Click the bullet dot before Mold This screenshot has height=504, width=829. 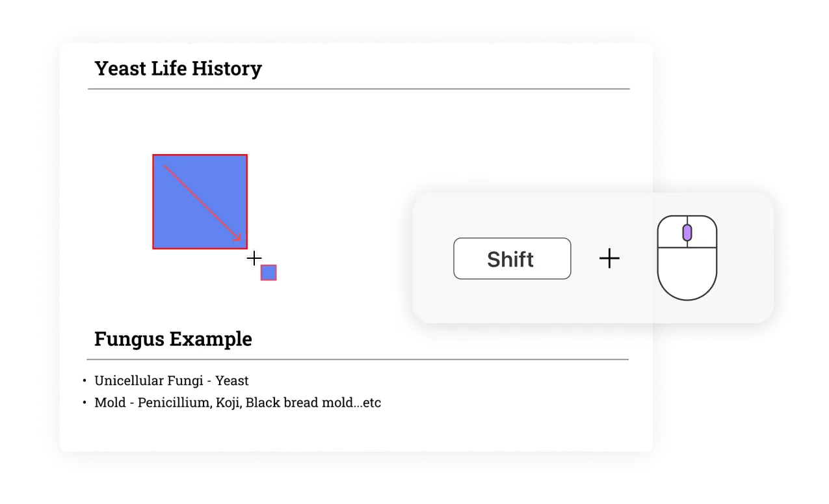tap(85, 403)
